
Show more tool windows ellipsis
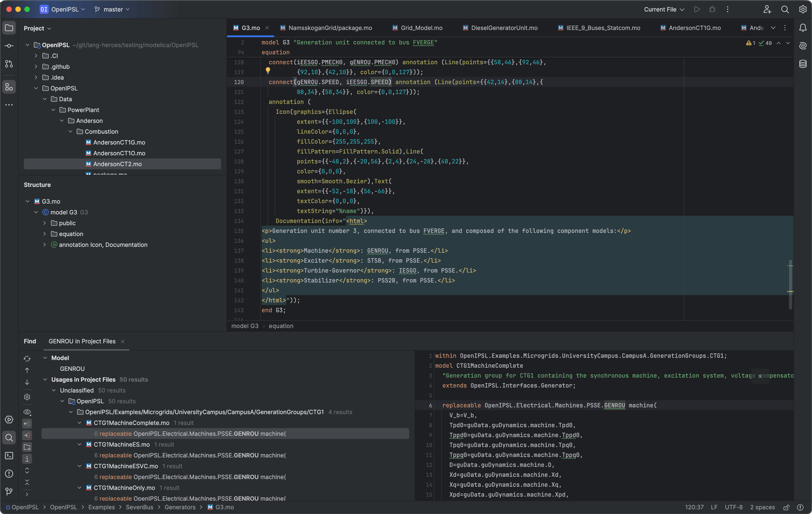[9, 105]
